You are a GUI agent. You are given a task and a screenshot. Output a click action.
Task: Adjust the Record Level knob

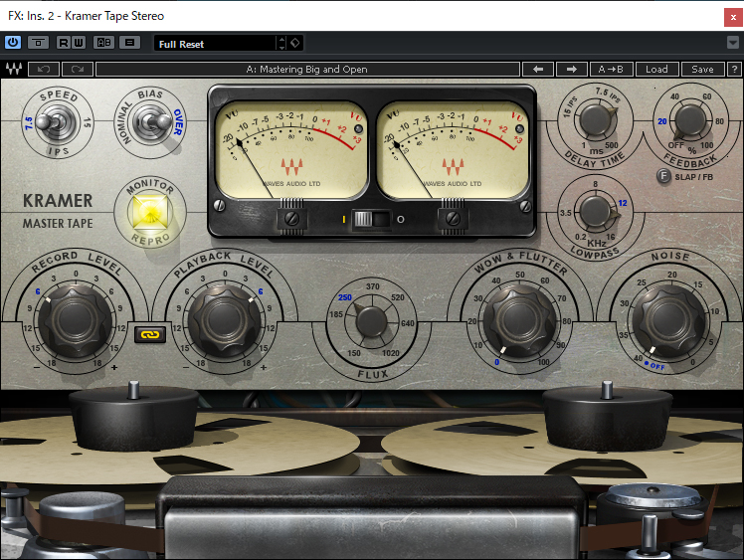pyautogui.click(x=76, y=321)
